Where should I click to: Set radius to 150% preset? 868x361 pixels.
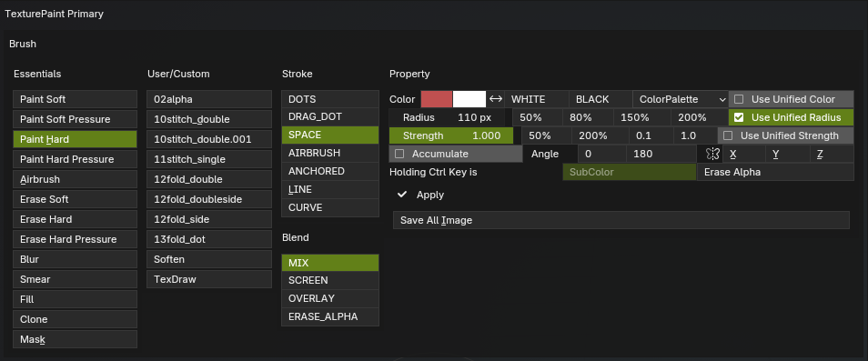click(x=642, y=117)
